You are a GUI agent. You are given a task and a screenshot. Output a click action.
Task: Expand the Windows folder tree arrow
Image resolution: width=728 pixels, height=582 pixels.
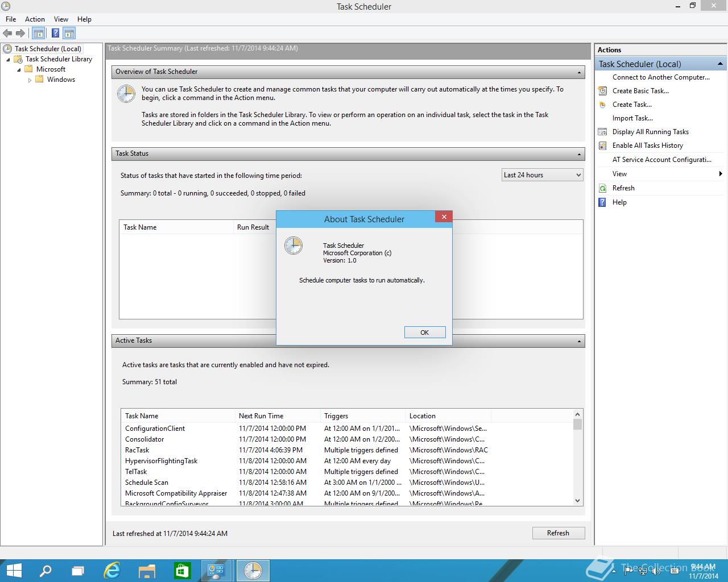tap(30, 80)
